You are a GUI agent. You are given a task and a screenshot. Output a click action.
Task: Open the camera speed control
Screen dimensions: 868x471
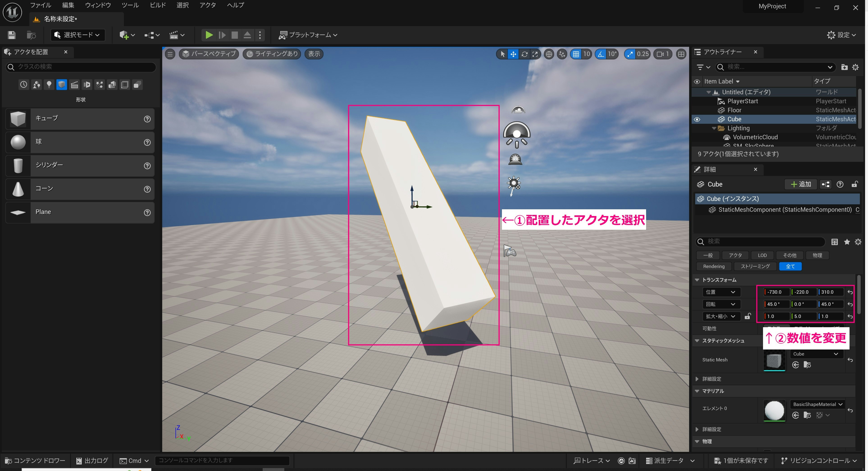[663, 54]
